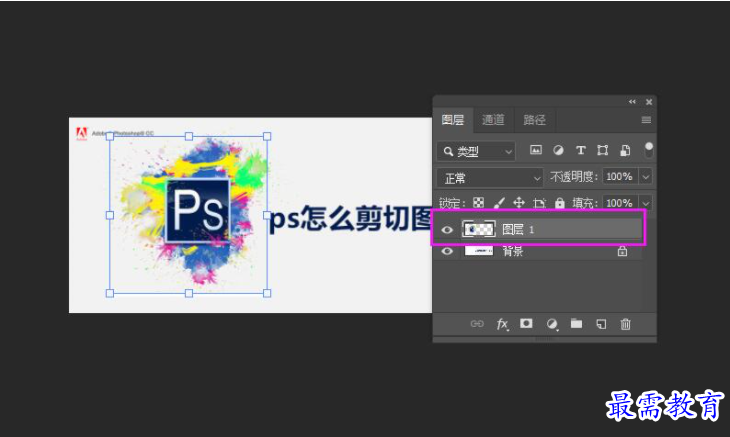Create a new layer group folder

[x=576, y=323]
